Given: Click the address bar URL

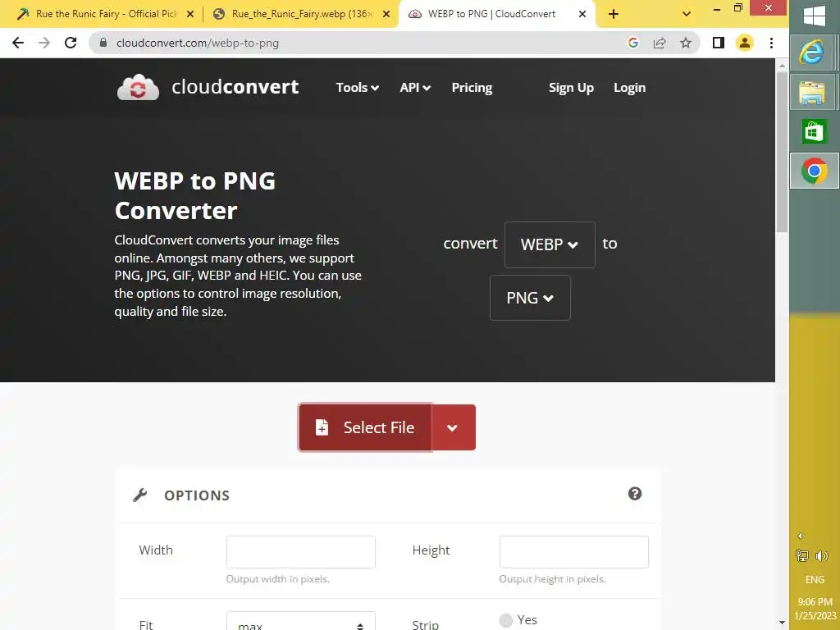Looking at the screenshot, I should [198, 43].
